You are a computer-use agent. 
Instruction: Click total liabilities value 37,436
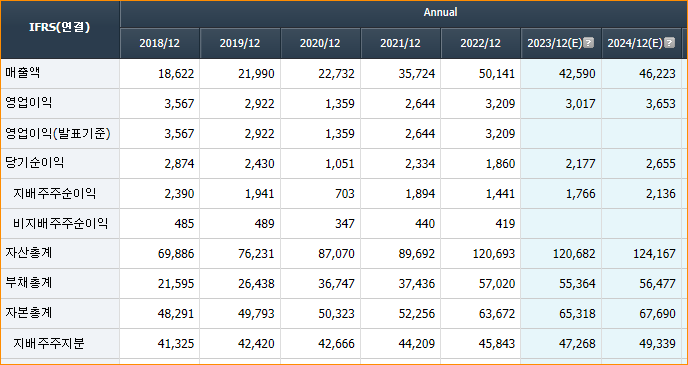(417, 283)
